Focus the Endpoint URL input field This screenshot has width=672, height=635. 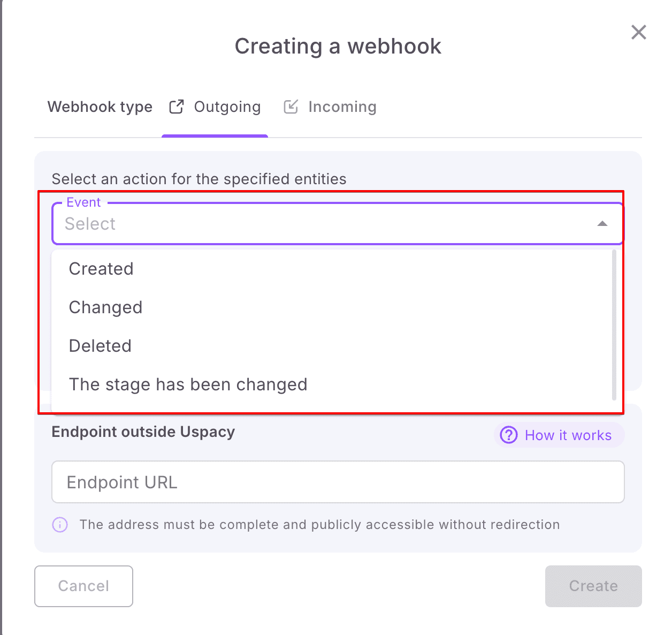tap(338, 482)
